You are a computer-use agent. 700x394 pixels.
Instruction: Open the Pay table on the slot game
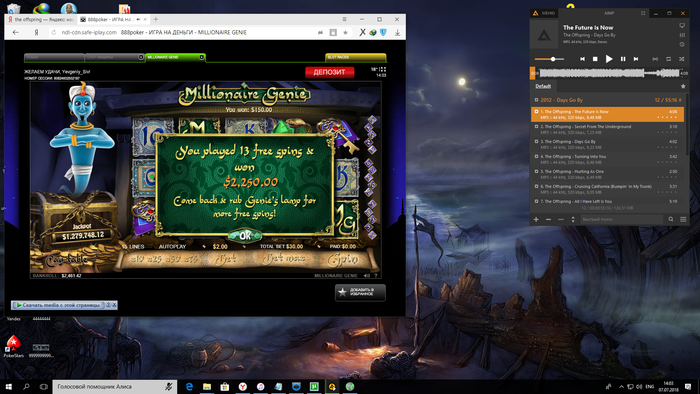coord(67,260)
